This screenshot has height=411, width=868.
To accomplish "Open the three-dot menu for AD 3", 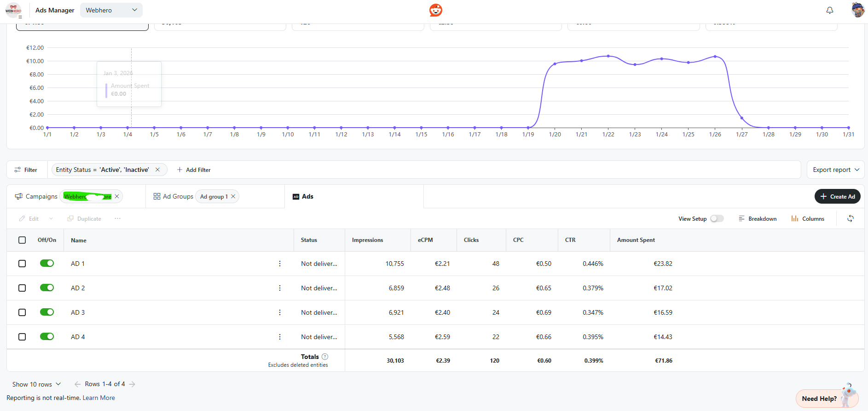I will coord(279,312).
